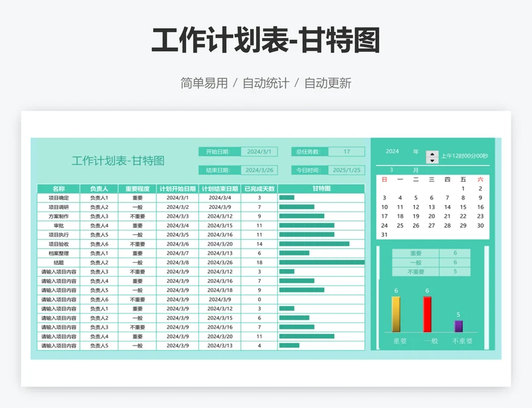Click completed days 18 in 结题 row
Screen dimensions: 532x408
tap(259, 262)
